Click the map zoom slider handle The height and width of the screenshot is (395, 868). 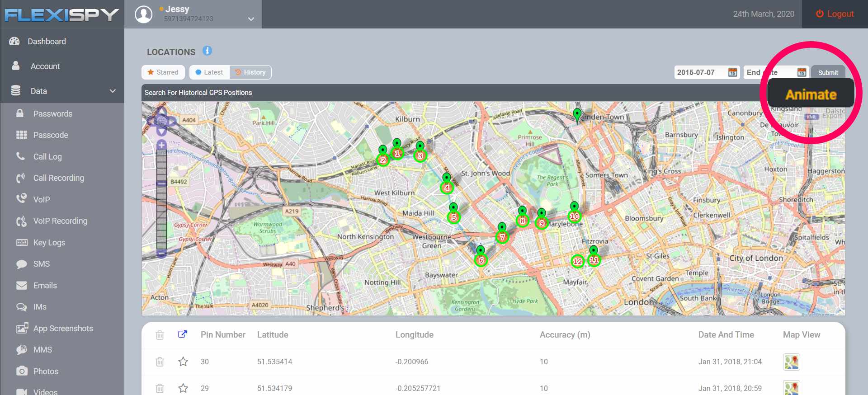click(x=161, y=183)
